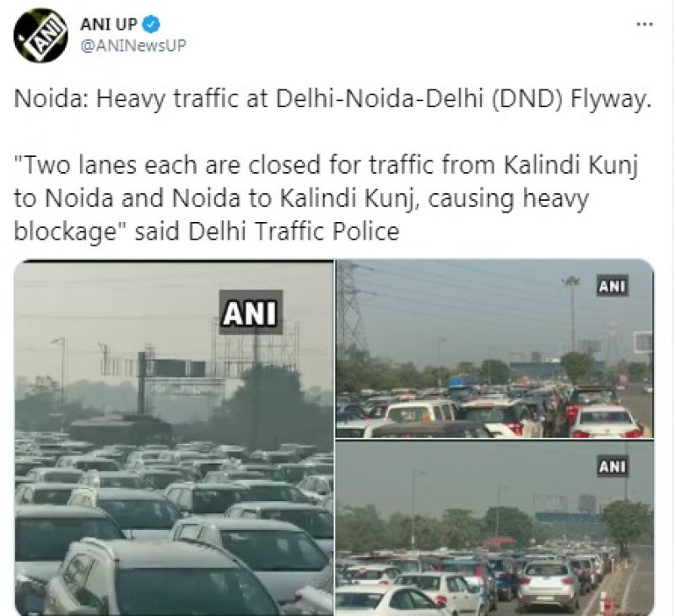Screen dimensions: 675x616
Task: Open the three-dot more options menu
Action: (645, 24)
